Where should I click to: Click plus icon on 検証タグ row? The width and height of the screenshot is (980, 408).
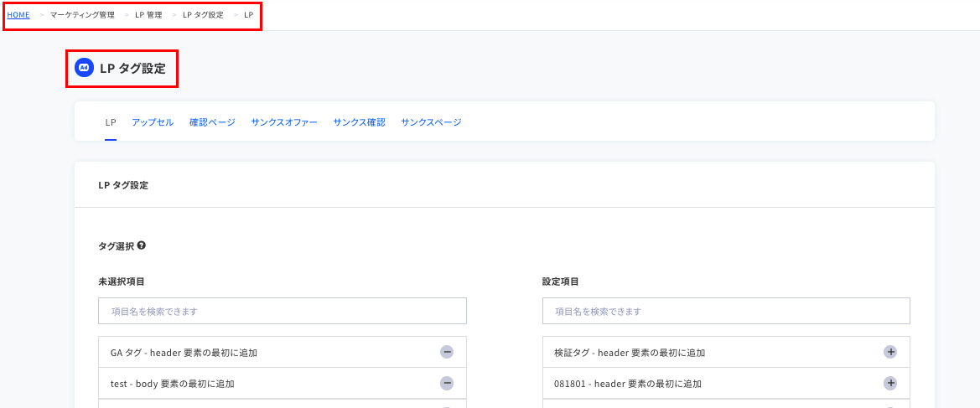(x=890, y=353)
